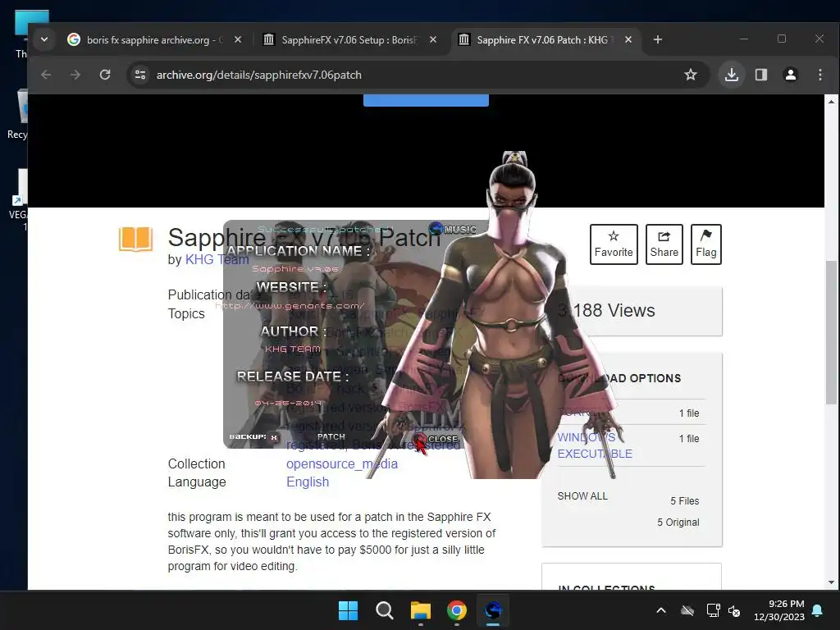The height and width of the screenshot is (630, 840).
Task: Open the English language link
Action: [x=308, y=482]
